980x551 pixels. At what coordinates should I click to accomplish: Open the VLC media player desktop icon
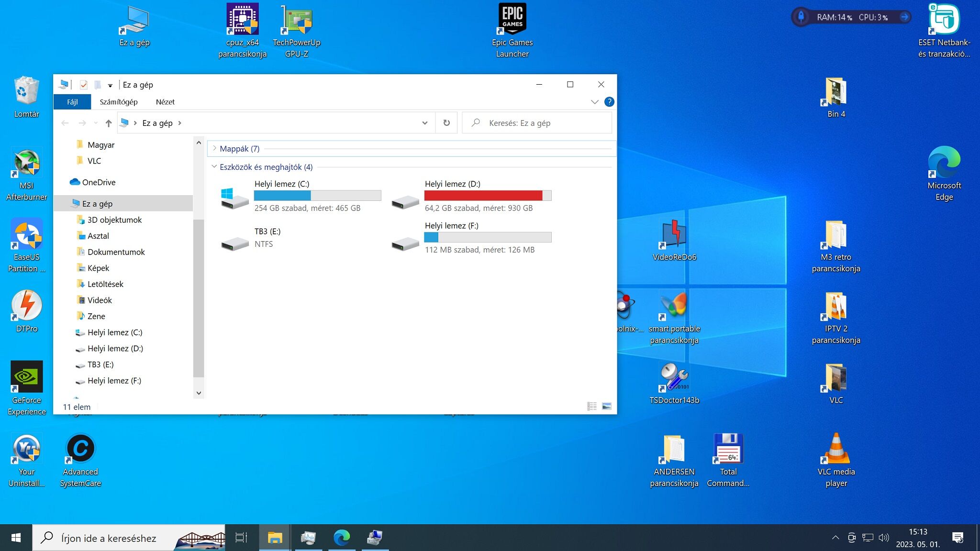835,450
